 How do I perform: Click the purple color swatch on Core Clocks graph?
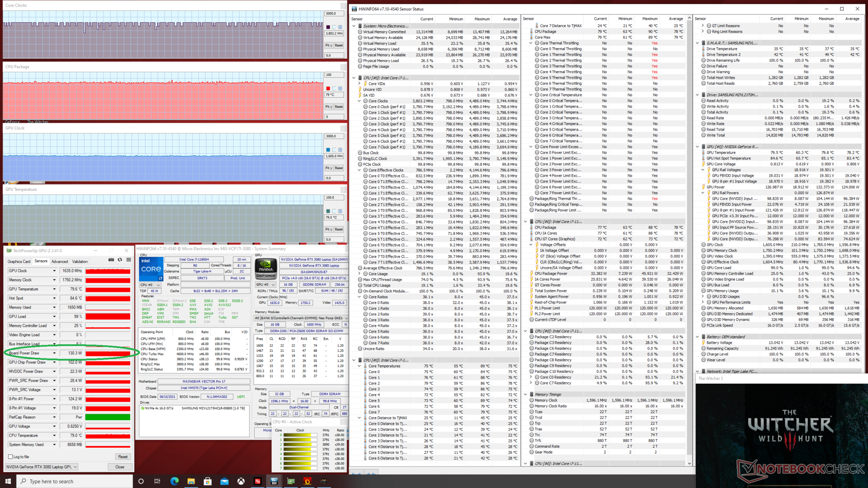[x=328, y=27]
